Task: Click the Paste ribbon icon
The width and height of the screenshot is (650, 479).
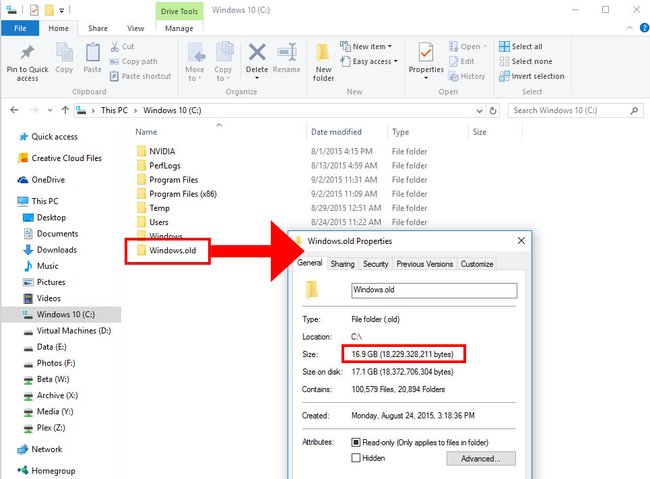Action: (x=92, y=53)
